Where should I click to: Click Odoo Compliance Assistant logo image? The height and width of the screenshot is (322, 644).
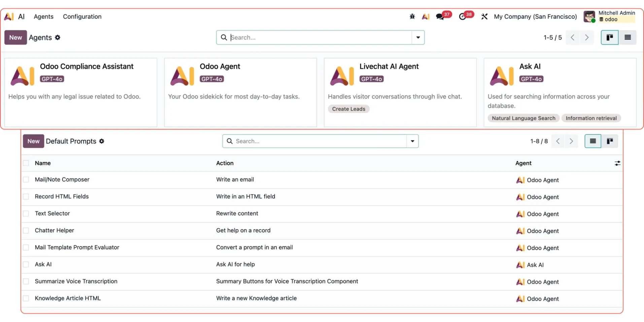click(23, 76)
